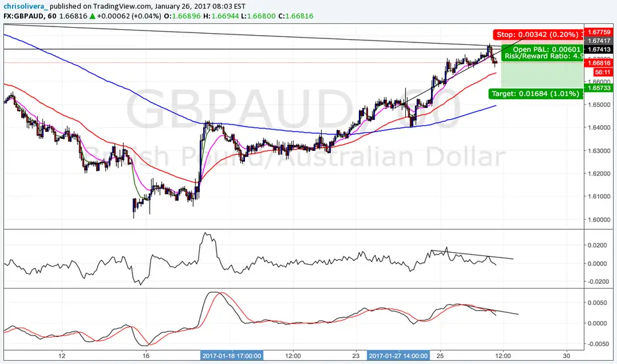Click the 1.67417 gray price tag
The height and width of the screenshot is (364, 617).
[598, 40]
